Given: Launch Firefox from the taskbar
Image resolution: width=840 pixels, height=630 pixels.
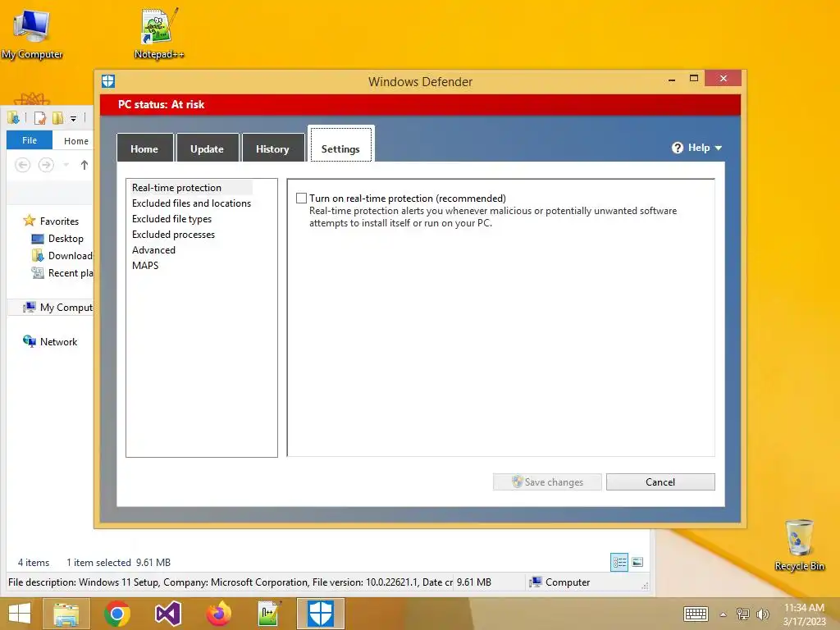Looking at the screenshot, I should click(218, 614).
